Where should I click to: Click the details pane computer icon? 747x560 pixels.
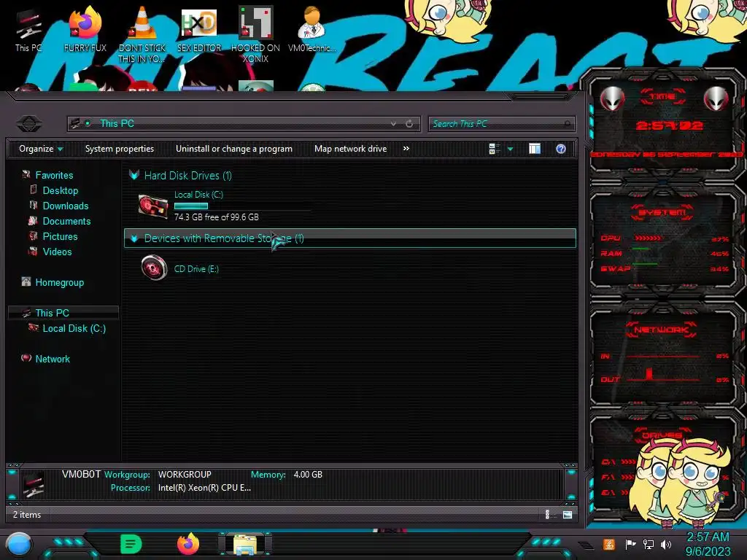coord(34,484)
